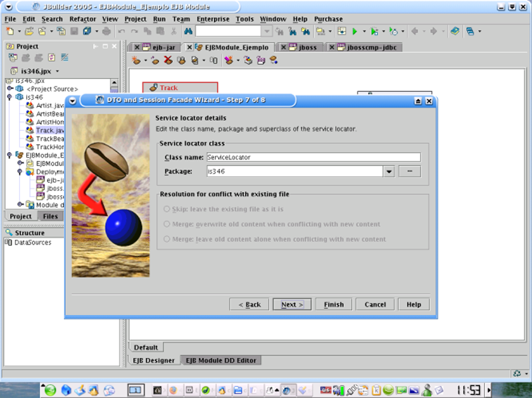This screenshot has height=398, width=532.
Task: Click the Track bean icon in EJB designer
Action: coord(153,88)
